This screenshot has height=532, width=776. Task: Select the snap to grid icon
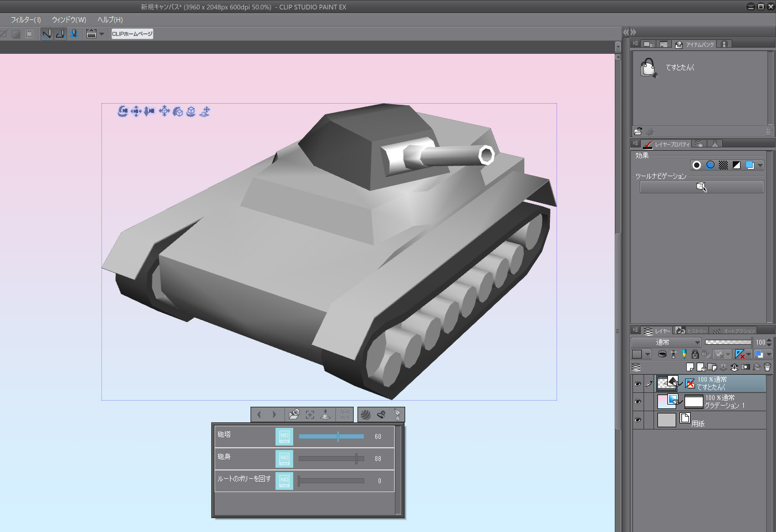(x=74, y=34)
